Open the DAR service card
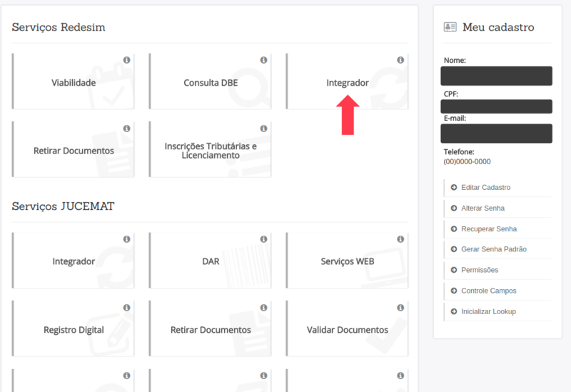571x392 pixels. tap(210, 261)
